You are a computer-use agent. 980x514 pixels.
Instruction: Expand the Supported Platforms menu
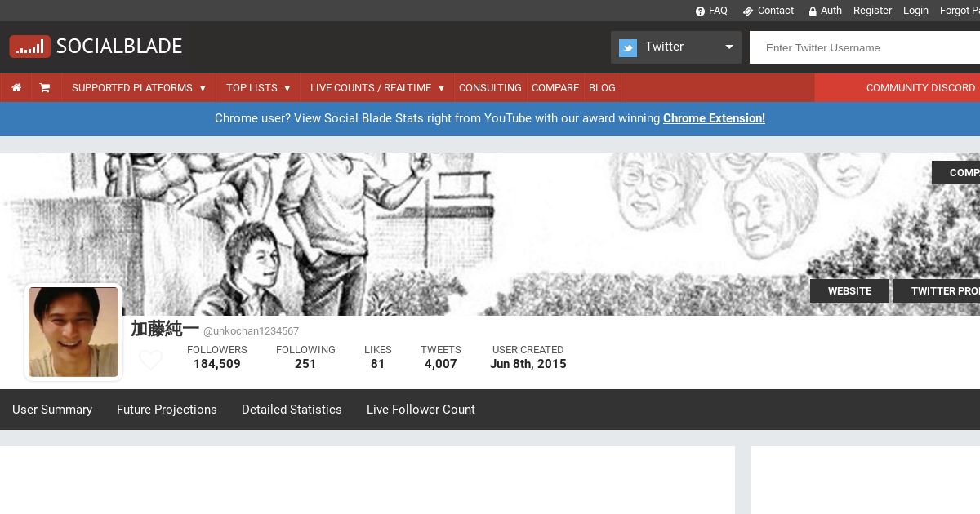coord(138,88)
